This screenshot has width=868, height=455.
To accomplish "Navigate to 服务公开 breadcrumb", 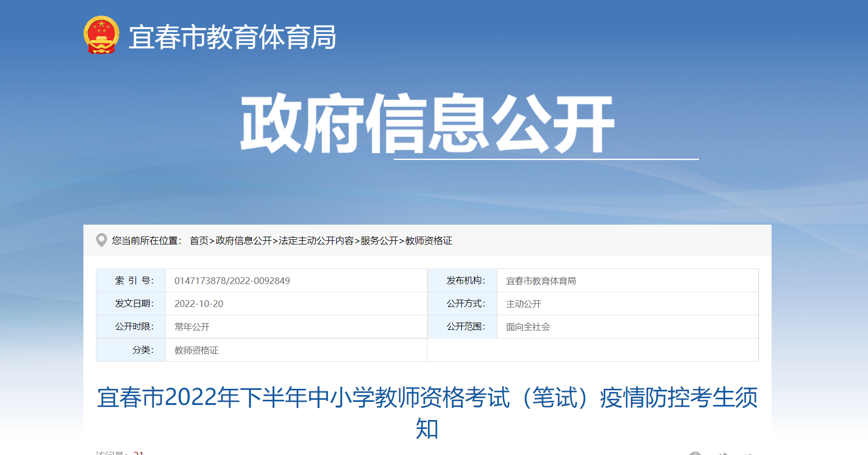I will click(x=380, y=241).
